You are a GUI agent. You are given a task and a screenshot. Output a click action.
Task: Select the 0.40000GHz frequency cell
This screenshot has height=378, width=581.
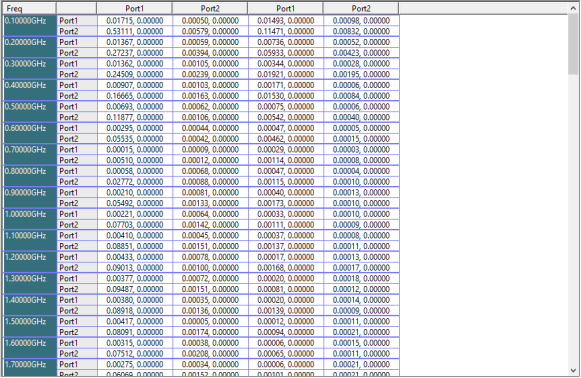pos(30,90)
